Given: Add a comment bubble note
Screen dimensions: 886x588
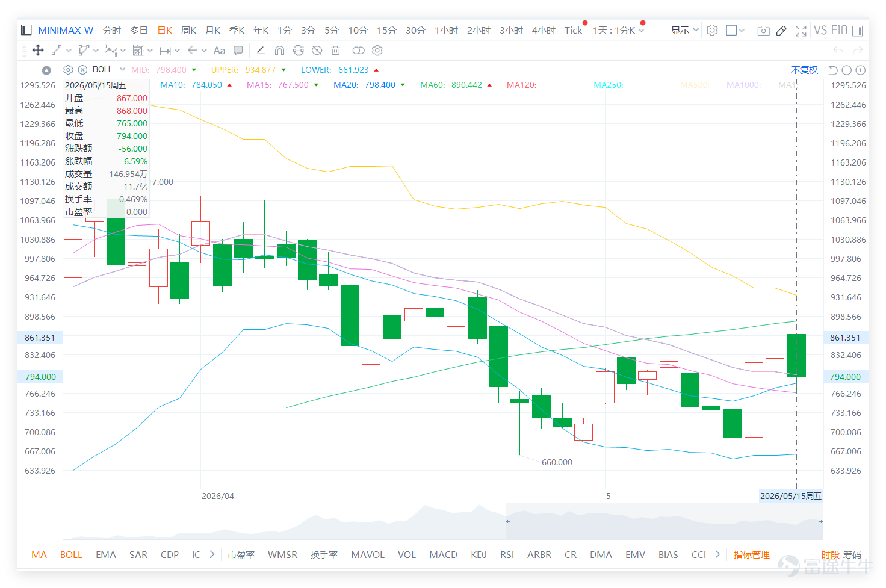Looking at the screenshot, I should click(238, 51).
